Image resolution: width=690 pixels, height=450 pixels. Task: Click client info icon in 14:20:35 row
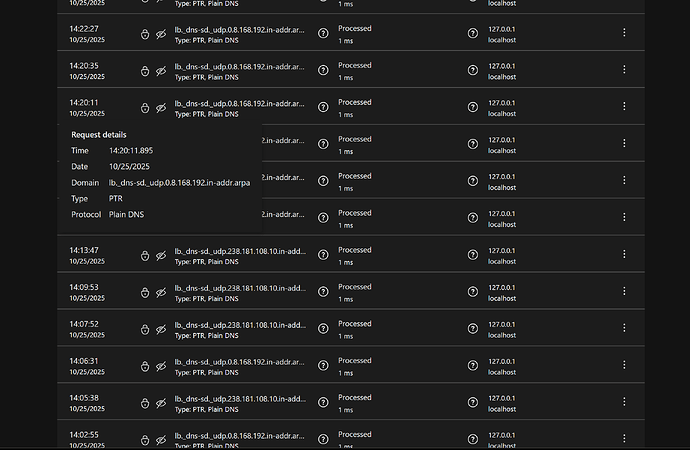(x=473, y=70)
